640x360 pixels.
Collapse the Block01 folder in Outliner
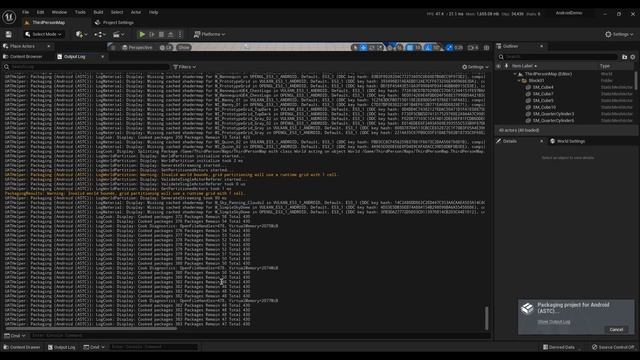point(519,80)
